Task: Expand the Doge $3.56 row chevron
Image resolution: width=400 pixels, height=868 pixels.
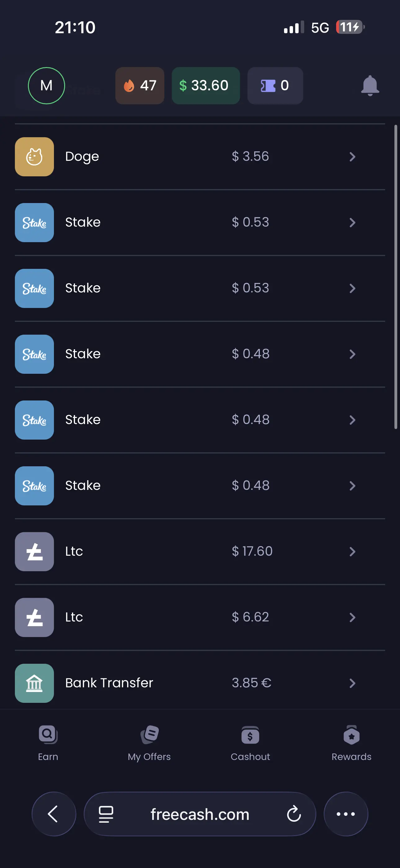Action: click(352, 157)
